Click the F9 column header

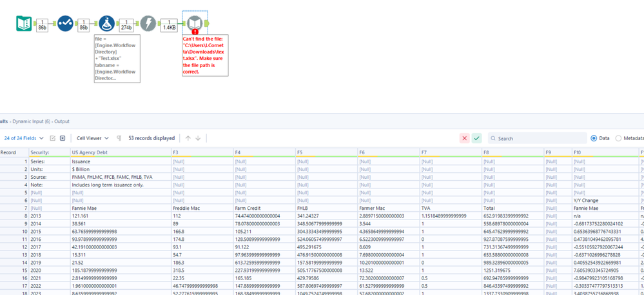click(x=558, y=152)
